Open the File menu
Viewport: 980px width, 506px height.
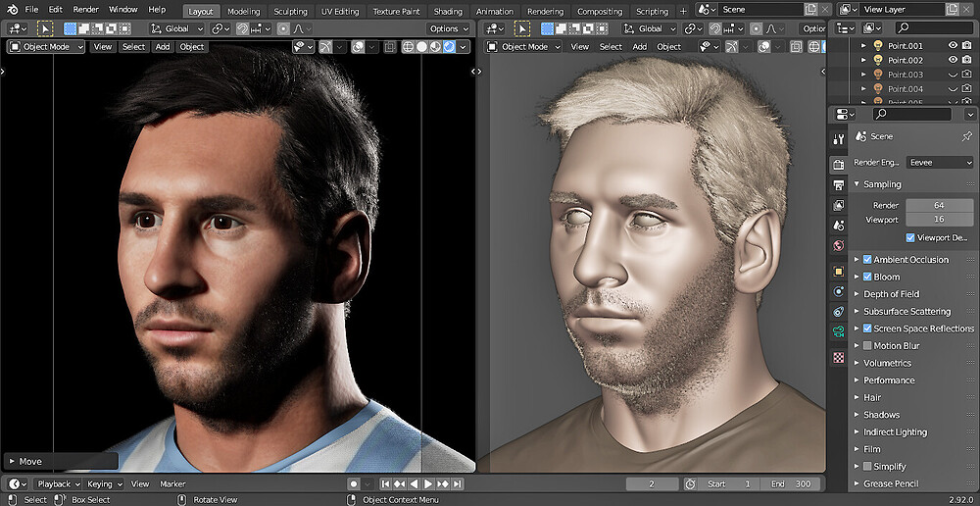tap(31, 10)
